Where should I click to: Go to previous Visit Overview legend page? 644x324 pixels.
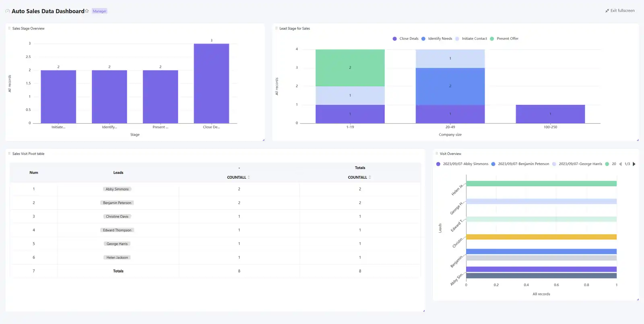tap(620, 164)
